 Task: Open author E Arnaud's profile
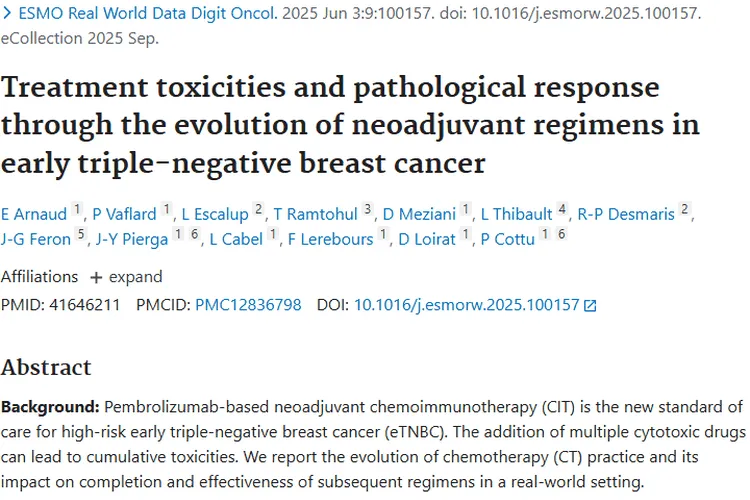(x=32, y=213)
